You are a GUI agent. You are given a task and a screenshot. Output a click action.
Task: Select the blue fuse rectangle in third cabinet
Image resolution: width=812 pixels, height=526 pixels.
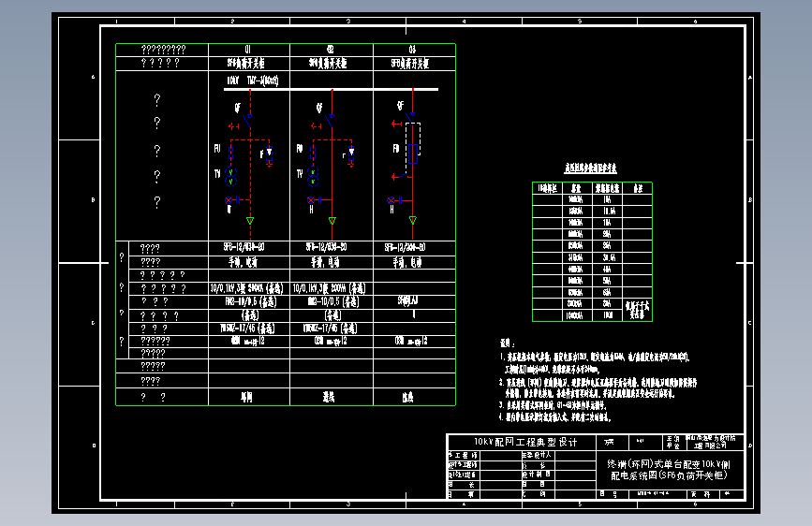[x=413, y=153]
